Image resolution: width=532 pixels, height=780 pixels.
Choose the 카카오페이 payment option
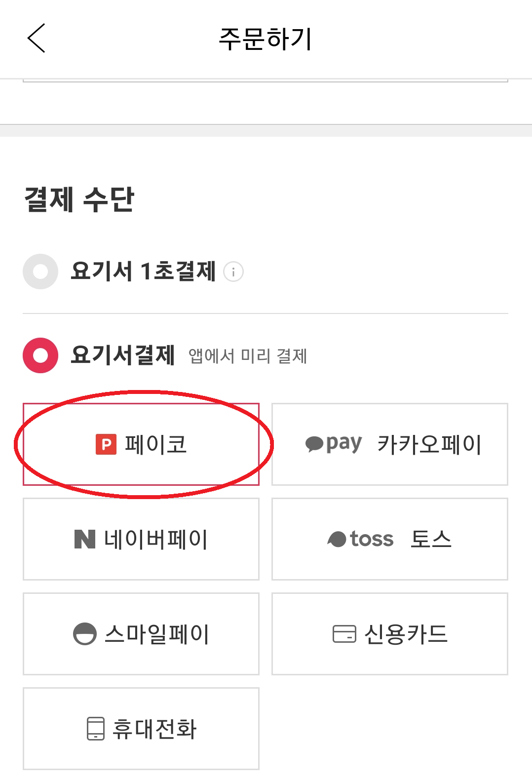point(390,444)
